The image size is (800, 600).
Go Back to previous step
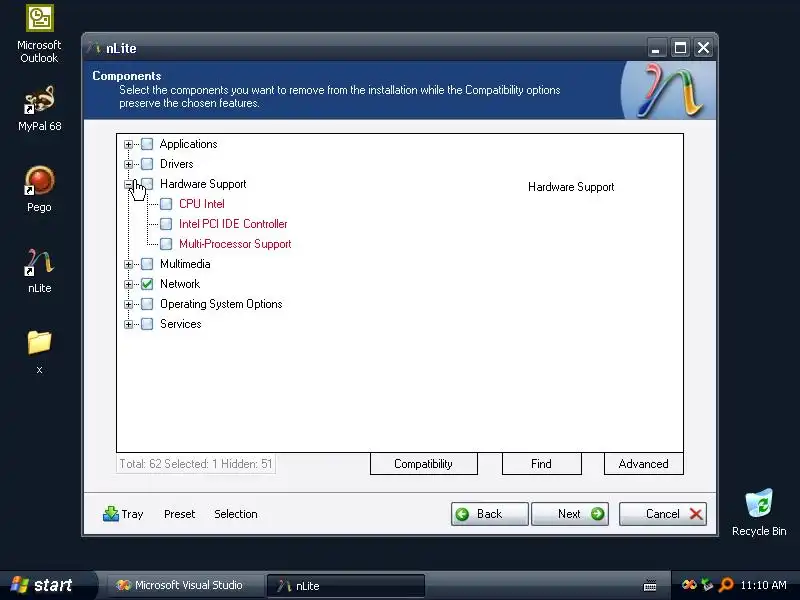click(x=489, y=514)
